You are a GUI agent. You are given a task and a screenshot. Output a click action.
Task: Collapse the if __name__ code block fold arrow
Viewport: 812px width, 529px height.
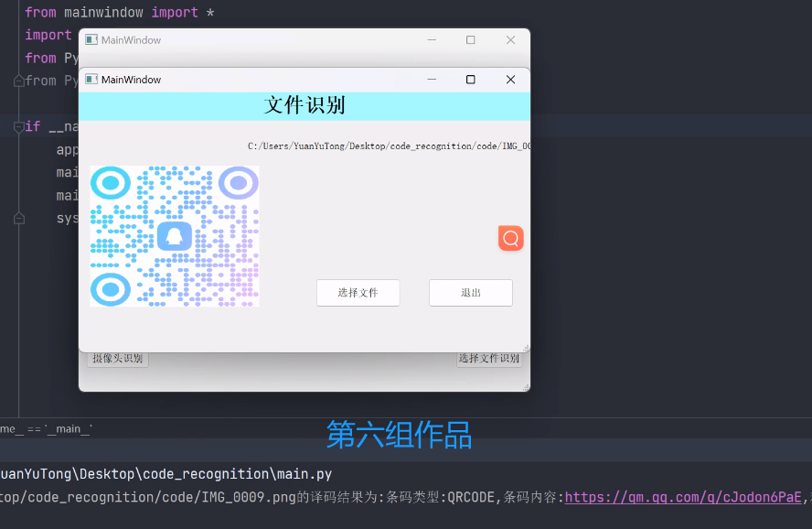coord(17,125)
